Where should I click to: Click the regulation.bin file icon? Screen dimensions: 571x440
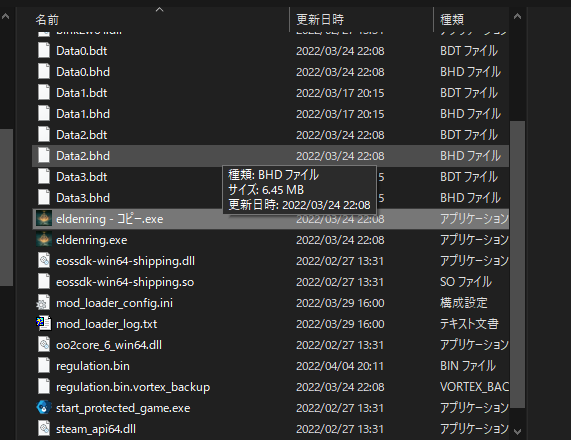44,366
